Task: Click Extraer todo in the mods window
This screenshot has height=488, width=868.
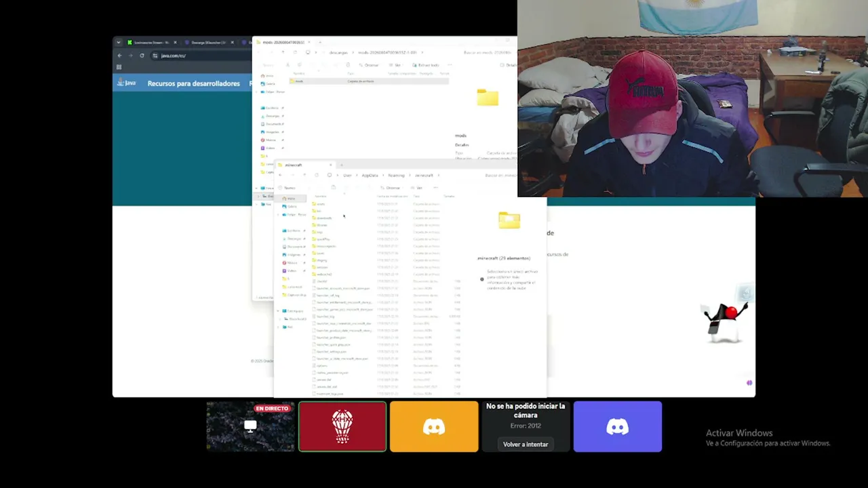Action: pyautogui.click(x=427, y=65)
